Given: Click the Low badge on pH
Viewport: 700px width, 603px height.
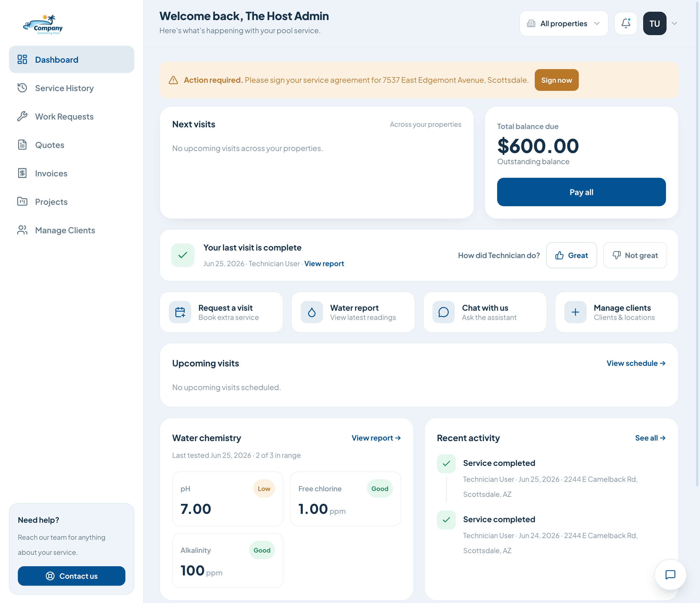Looking at the screenshot, I should point(264,488).
